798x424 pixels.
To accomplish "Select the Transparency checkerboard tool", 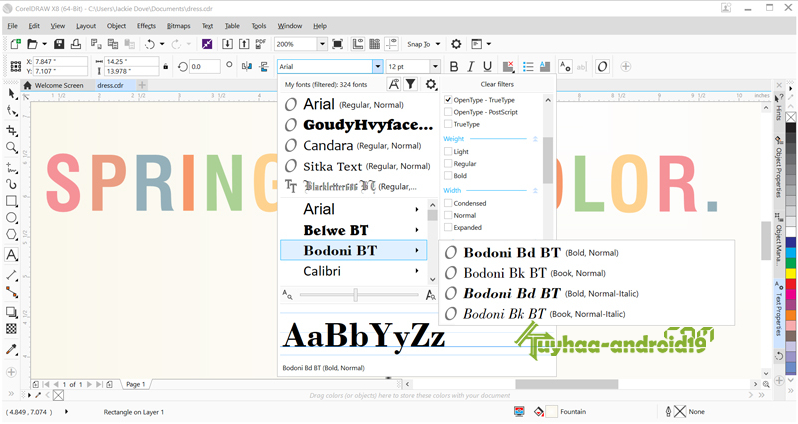I will pyautogui.click(x=11, y=329).
